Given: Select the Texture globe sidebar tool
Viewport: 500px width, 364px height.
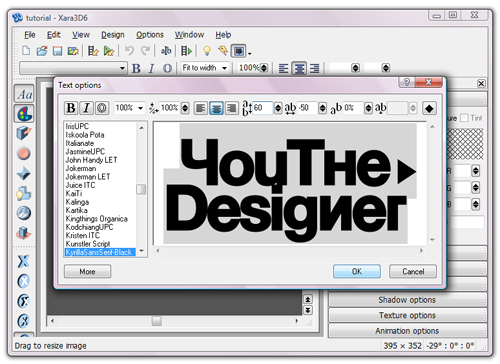Looking at the screenshot, I should point(24,213).
